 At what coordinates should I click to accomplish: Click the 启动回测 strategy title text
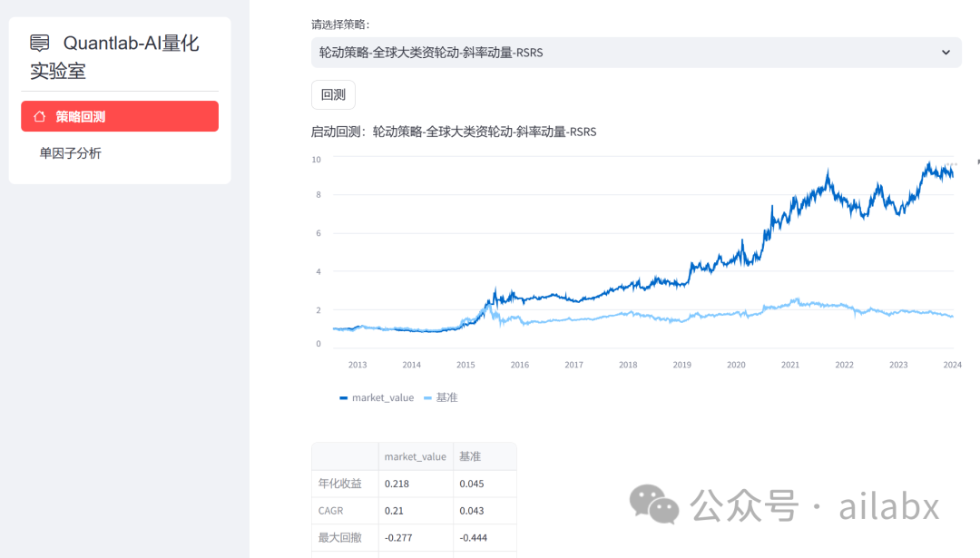coord(454,132)
